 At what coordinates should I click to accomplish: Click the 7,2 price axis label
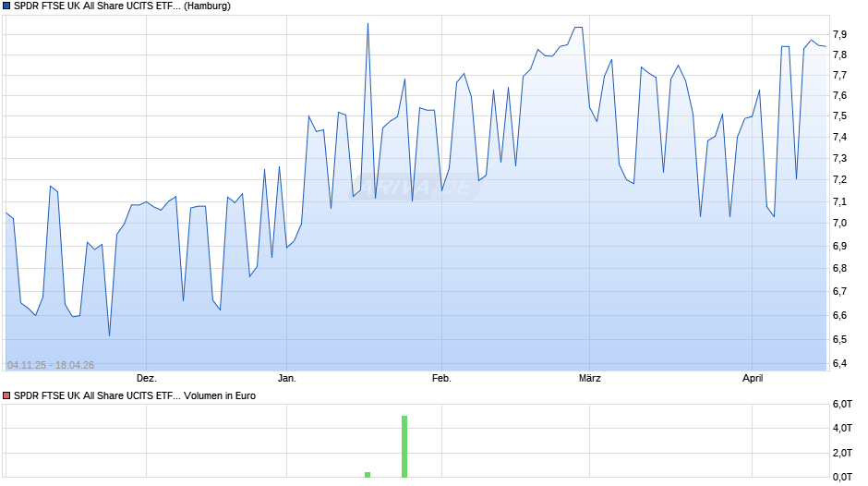pyautogui.click(x=839, y=179)
